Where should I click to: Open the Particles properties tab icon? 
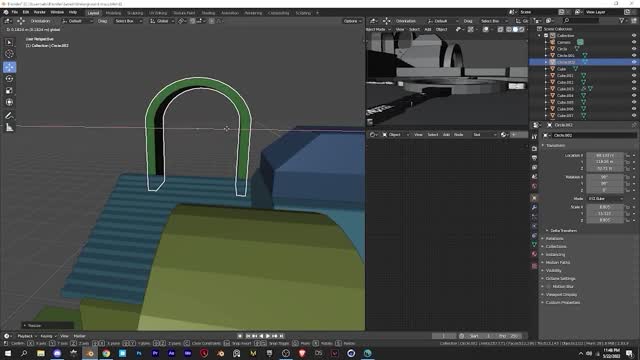(534, 217)
